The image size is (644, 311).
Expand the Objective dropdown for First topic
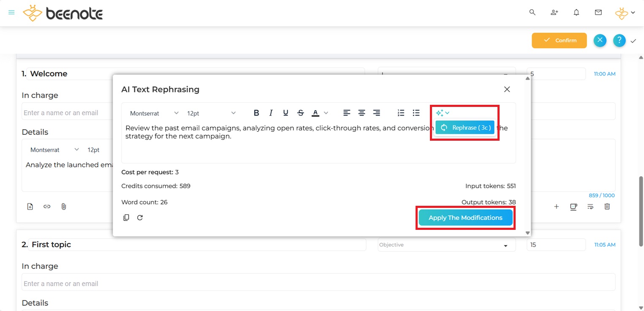point(446,245)
